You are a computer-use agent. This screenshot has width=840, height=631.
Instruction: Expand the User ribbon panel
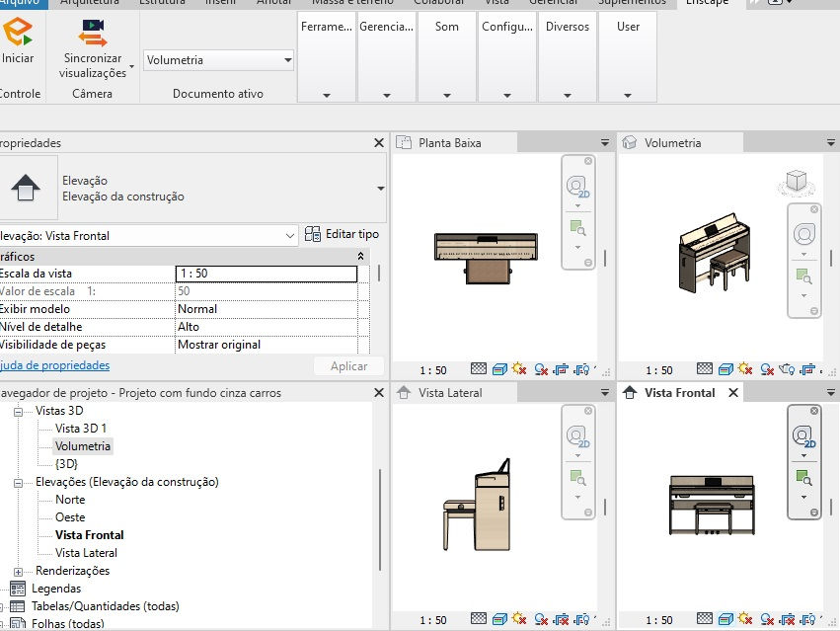[628, 96]
